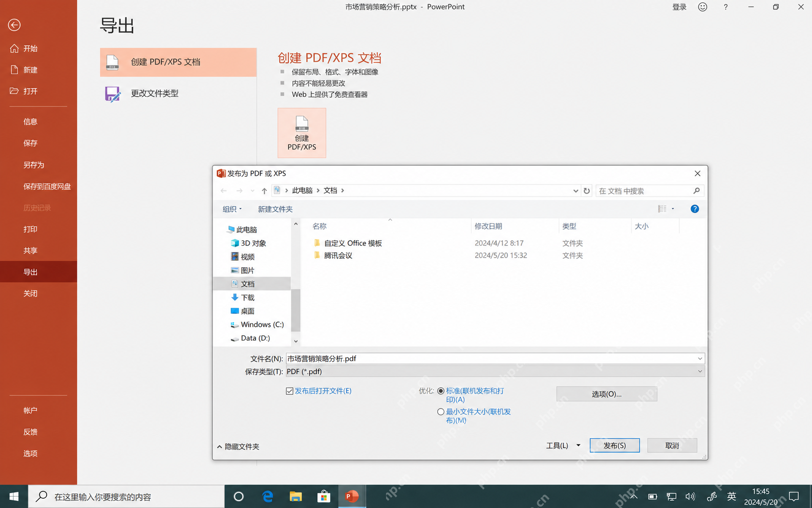Select the 最小文件大小(联机发布) radio option

coord(441,412)
